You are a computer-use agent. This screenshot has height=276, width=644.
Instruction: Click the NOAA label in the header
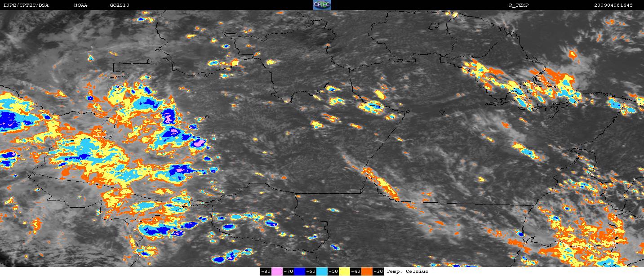[x=81, y=5]
